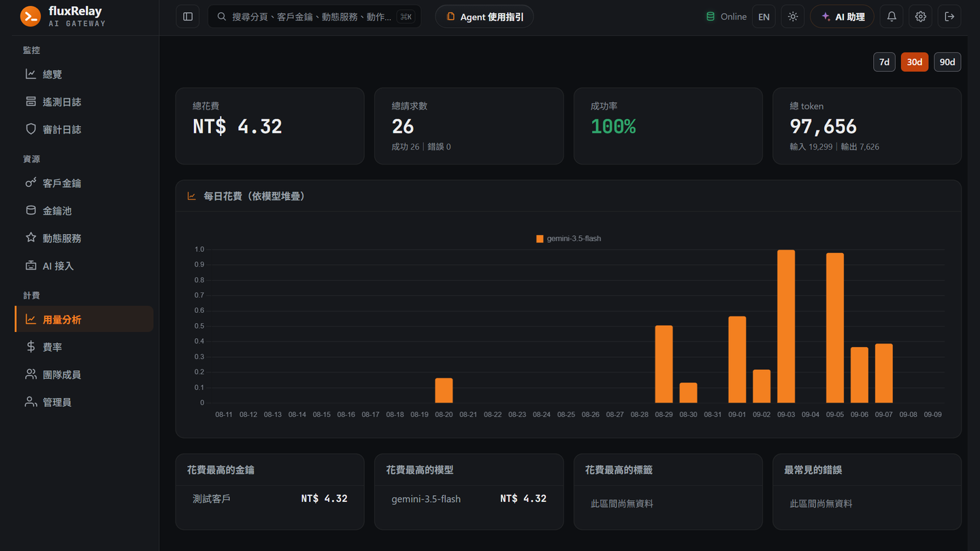Click the chart icon beside 用量分析

click(x=31, y=319)
